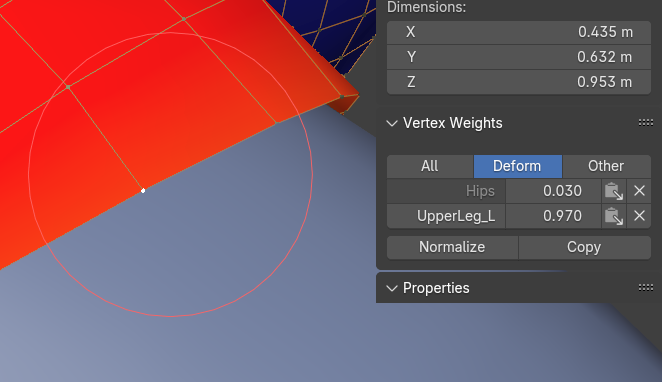
Task: Click the Dimensions label
Action: (x=426, y=7)
